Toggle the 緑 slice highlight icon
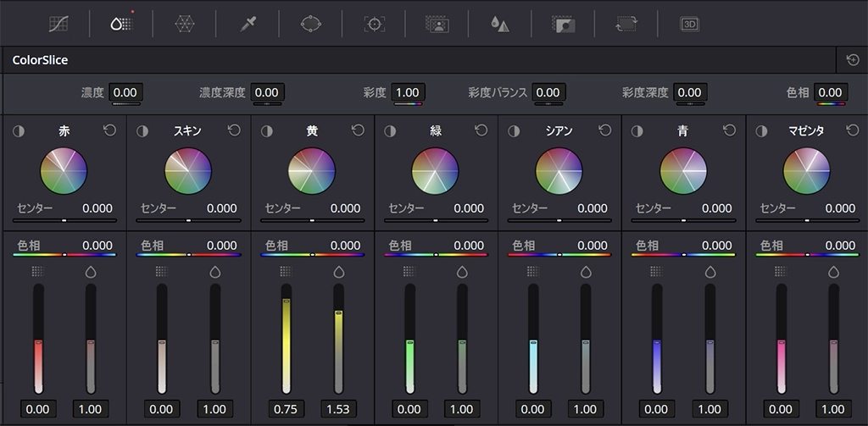Image resolution: width=868 pixels, height=426 pixels. tap(390, 131)
